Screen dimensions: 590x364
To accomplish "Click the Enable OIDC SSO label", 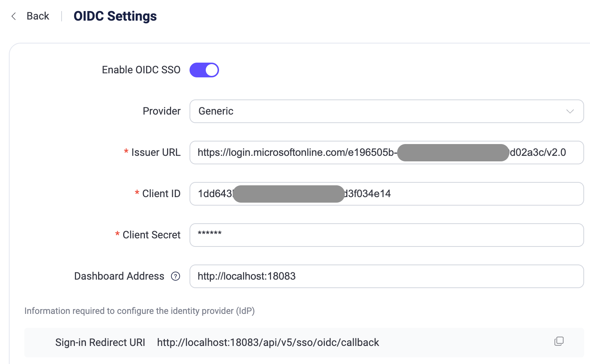I will (140, 70).
